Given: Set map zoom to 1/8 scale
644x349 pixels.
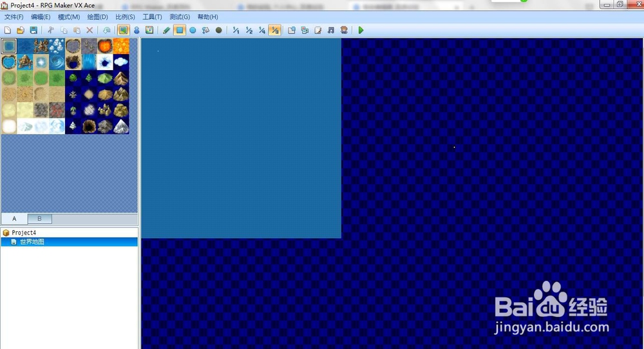Looking at the screenshot, I should (275, 30).
